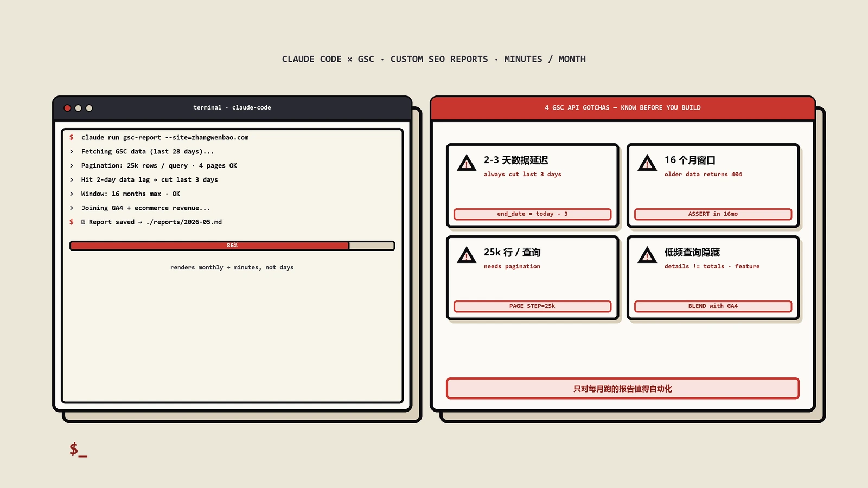Image resolution: width=868 pixels, height=488 pixels.
Task: Click the red close dot in terminal title bar
Action: [67, 108]
